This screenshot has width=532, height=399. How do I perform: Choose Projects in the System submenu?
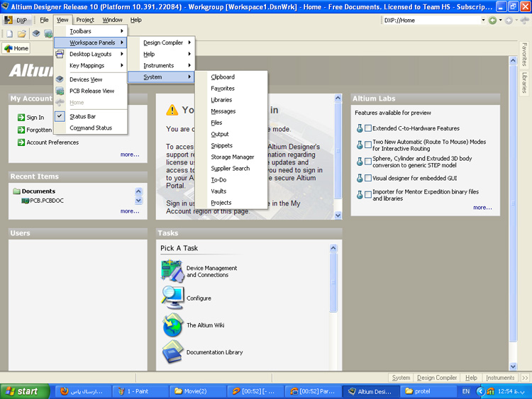[221, 203]
